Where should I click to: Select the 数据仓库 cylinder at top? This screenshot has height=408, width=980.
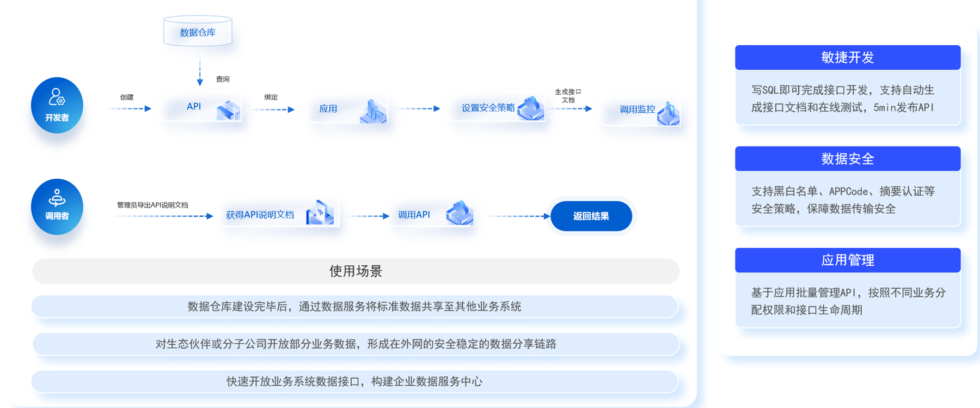tap(198, 31)
